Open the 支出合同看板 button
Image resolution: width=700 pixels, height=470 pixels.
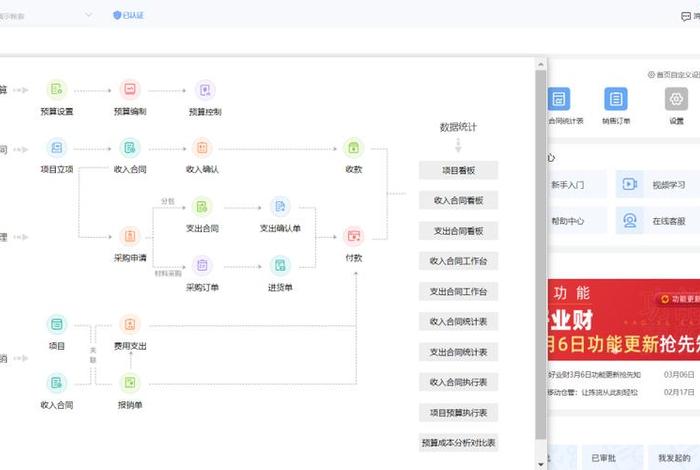coord(458,231)
